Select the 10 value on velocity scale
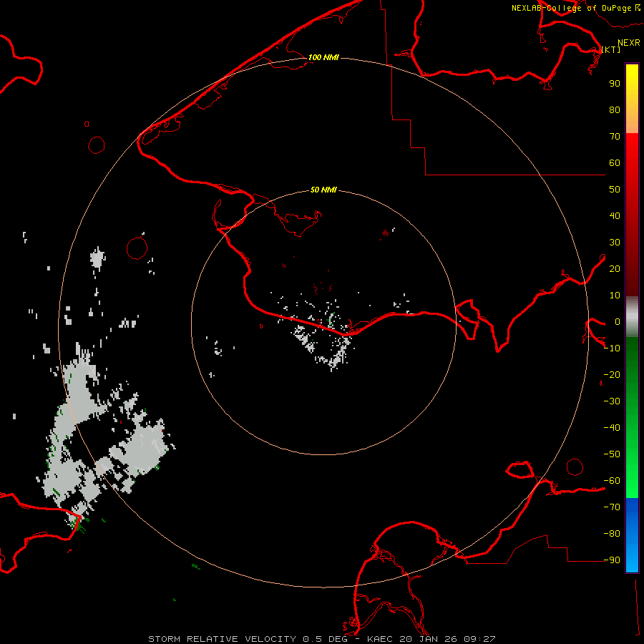The height and width of the screenshot is (644, 644). (615, 296)
